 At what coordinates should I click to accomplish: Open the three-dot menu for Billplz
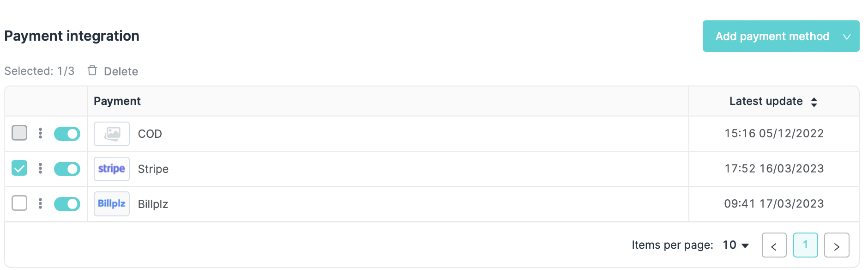(x=41, y=203)
